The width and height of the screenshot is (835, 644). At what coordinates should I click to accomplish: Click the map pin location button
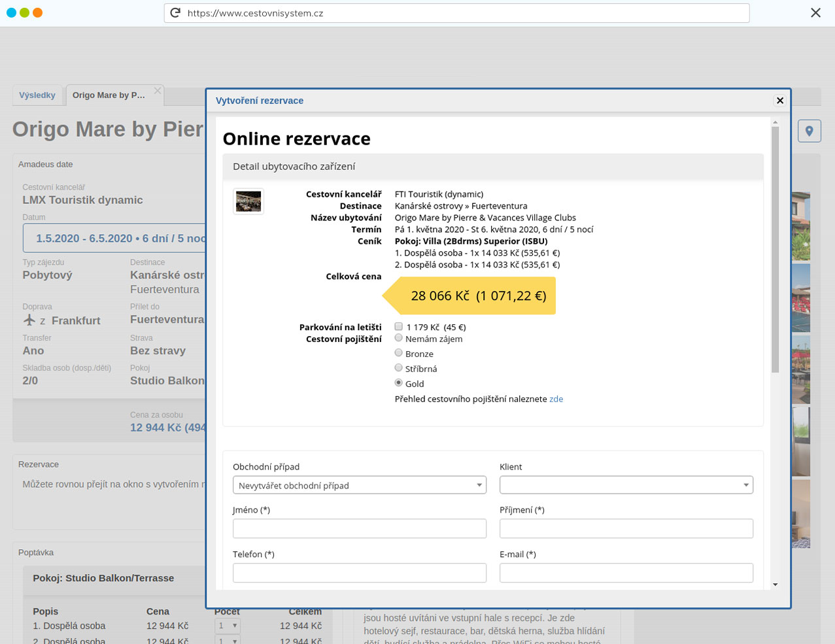(x=809, y=131)
